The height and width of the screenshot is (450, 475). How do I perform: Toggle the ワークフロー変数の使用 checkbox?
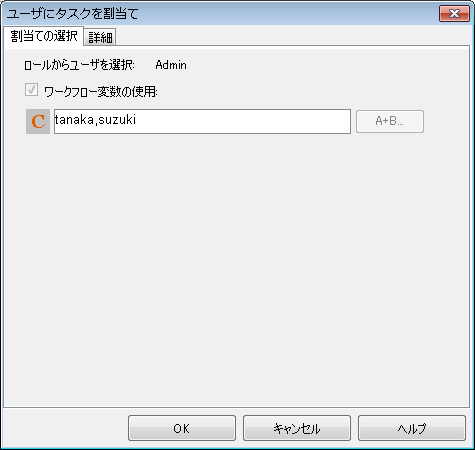31,90
